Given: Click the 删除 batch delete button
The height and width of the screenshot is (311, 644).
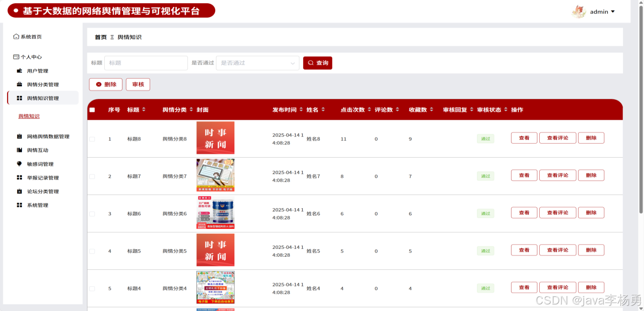Looking at the screenshot, I should coord(106,85).
